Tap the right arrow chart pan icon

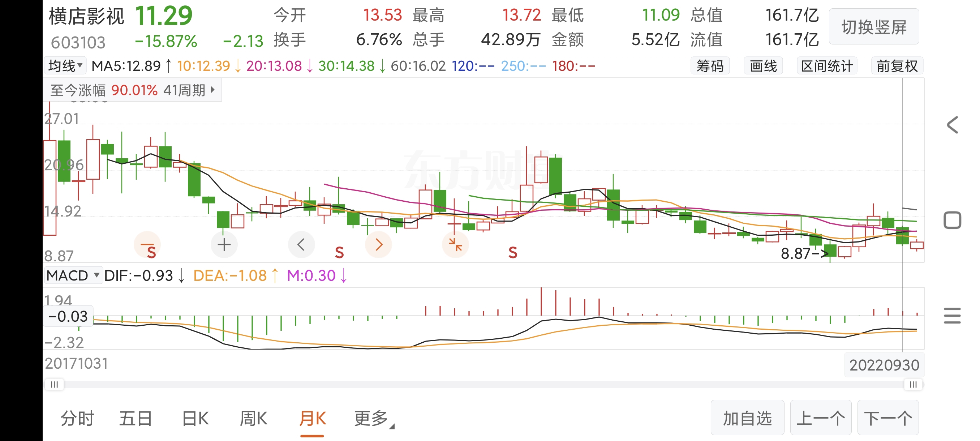click(x=378, y=245)
